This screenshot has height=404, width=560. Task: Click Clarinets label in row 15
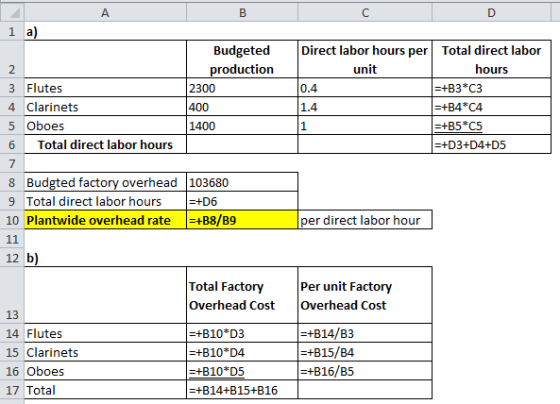coord(105,352)
